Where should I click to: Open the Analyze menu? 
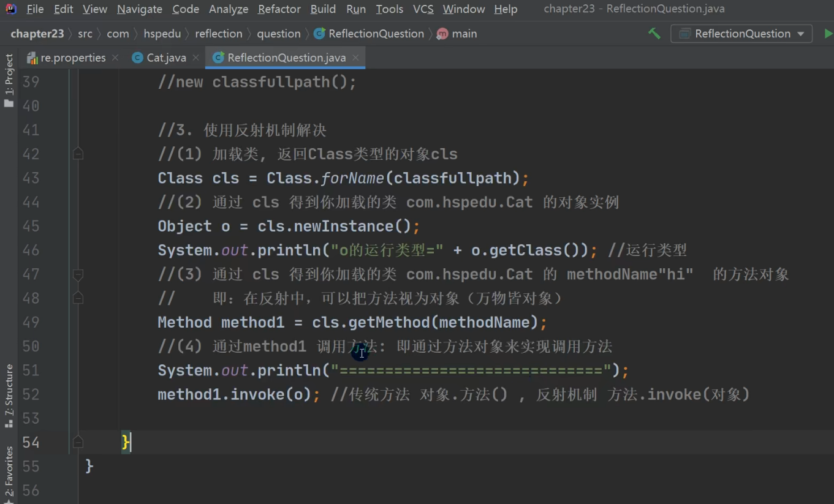pyautogui.click(x=229, y=9)
